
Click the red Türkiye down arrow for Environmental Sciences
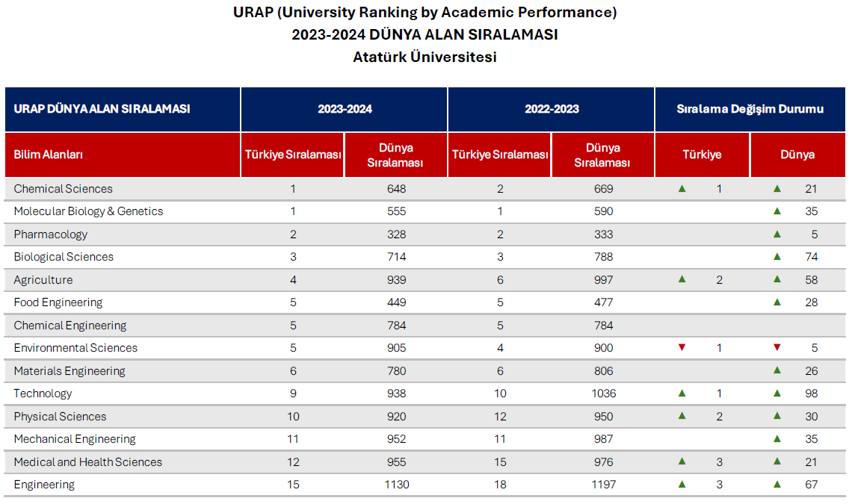[x=682, y=348]
